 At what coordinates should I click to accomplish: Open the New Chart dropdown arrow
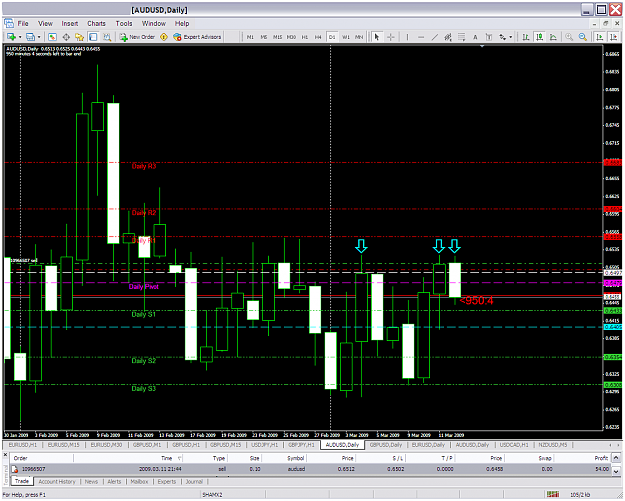click(x=20, y=37)
